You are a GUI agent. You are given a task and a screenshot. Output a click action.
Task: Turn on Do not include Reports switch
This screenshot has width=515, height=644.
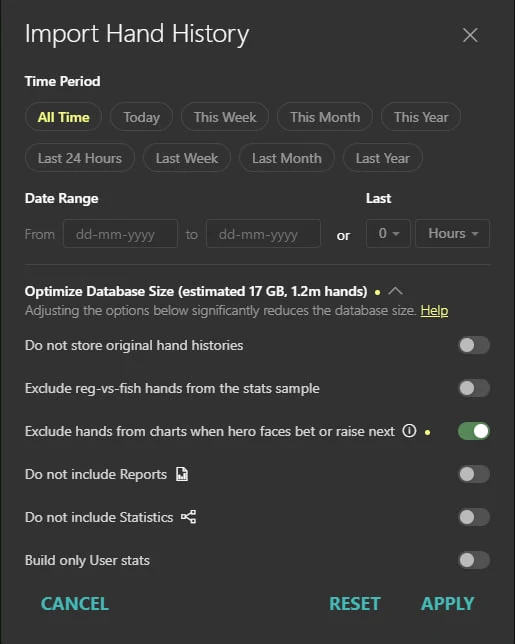(x=474, y=474)
